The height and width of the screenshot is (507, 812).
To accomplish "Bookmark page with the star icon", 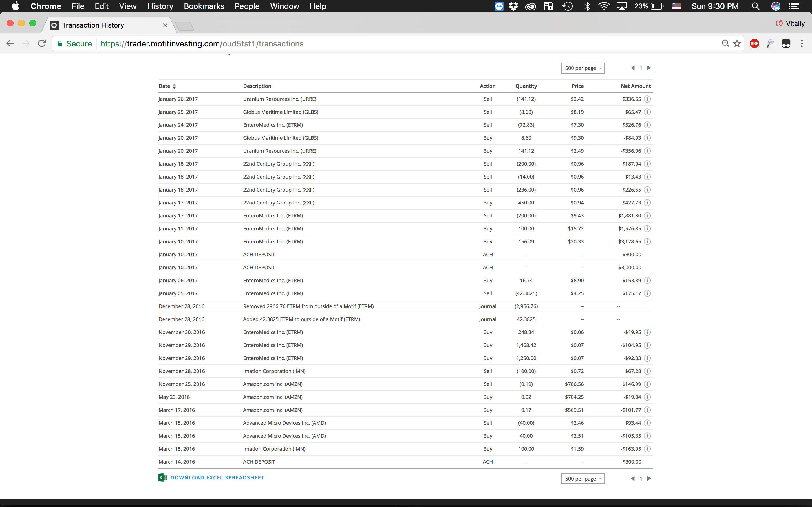I will (737, 44).
